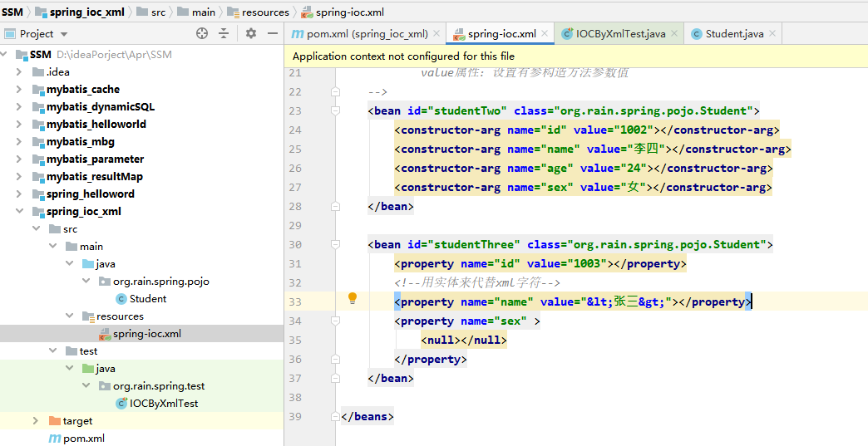
Task: Click the main breadcrumb
Action: (196, 12)
